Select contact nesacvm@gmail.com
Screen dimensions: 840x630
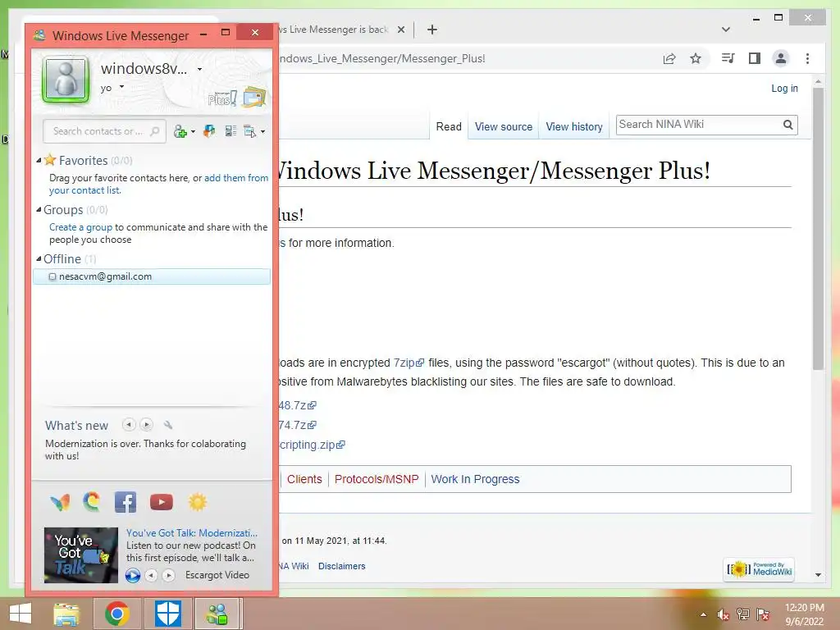pos(152,276)
